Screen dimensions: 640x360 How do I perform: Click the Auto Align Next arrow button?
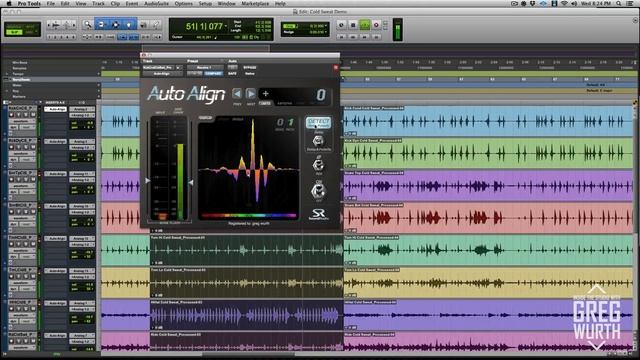click(251, 94)
